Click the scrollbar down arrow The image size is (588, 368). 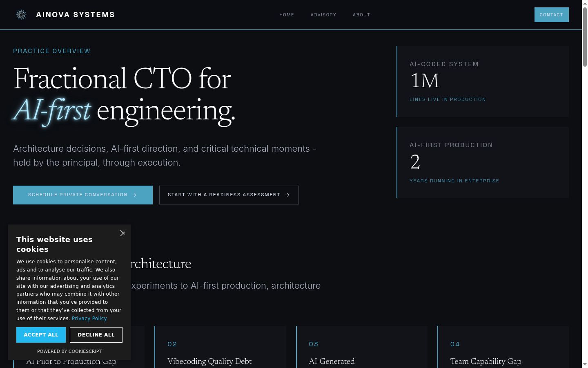point(585,364)
